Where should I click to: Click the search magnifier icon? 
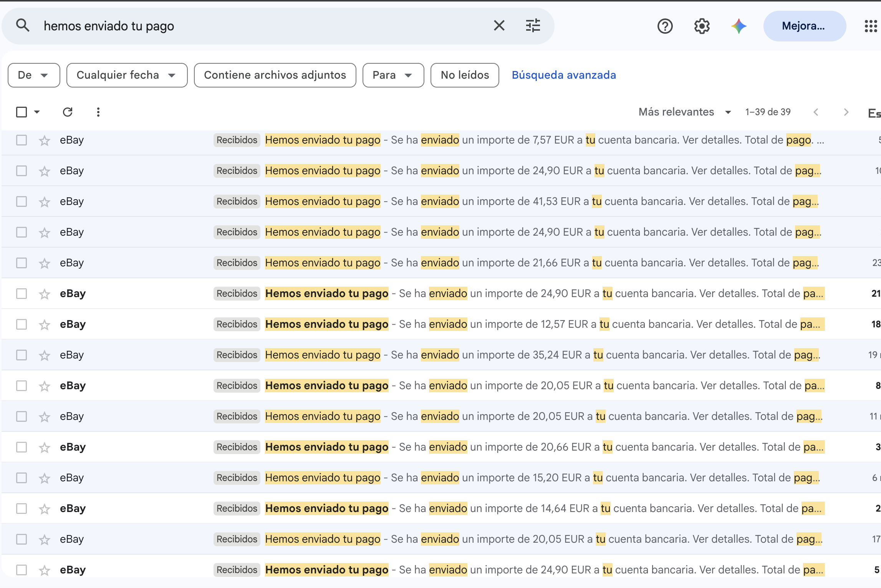click(x=23, y=26)
